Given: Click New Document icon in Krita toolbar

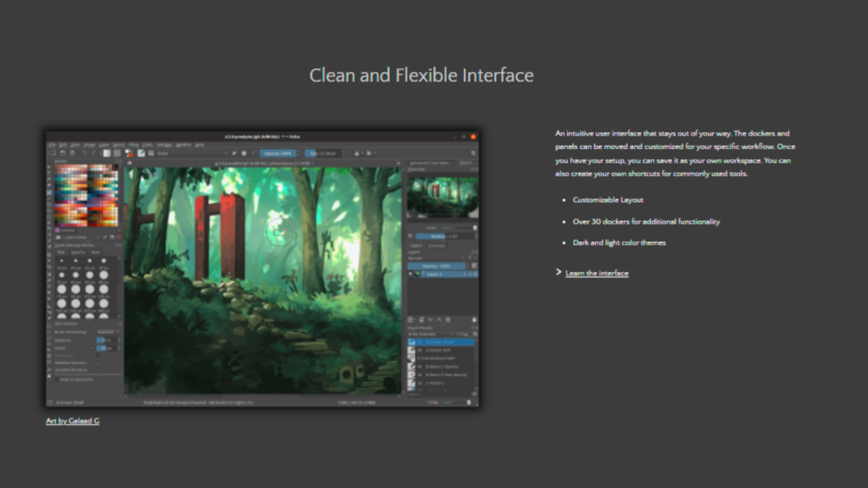Looking at the screenshot, I should click(53, 153).
